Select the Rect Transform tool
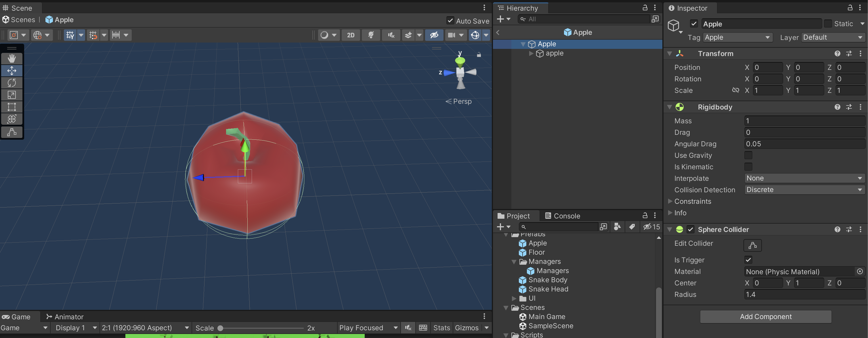This screenshot has width=868, height=338. coord(12,107)
